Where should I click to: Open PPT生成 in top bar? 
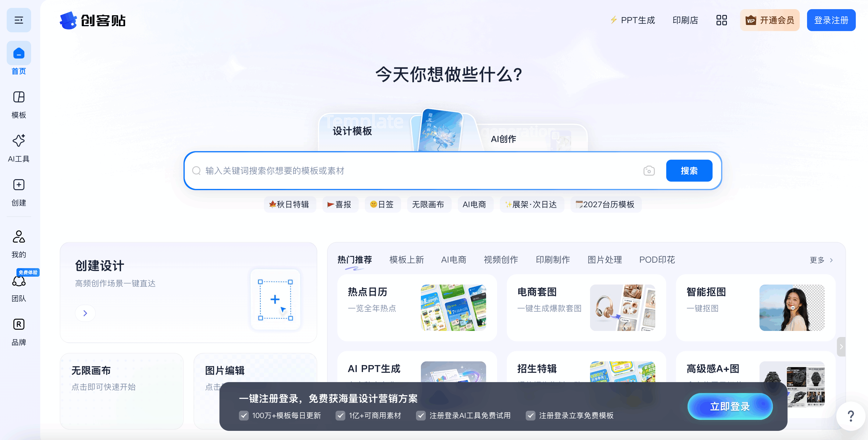pyautogui.click(x=632, y=20)
